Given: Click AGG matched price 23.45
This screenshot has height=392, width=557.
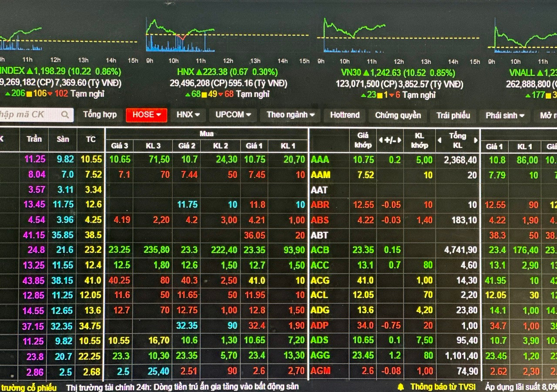Looking at the screenshot, I should click(363, 355).
